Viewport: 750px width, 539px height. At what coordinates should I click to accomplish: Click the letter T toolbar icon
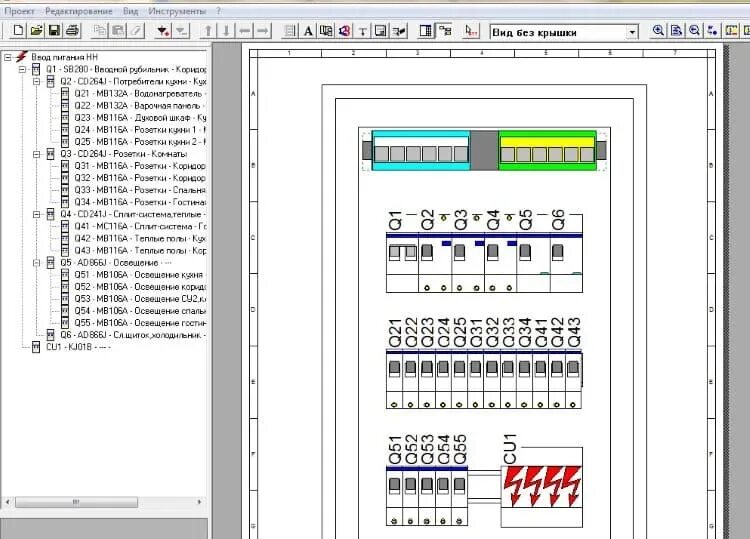(363, 32)
